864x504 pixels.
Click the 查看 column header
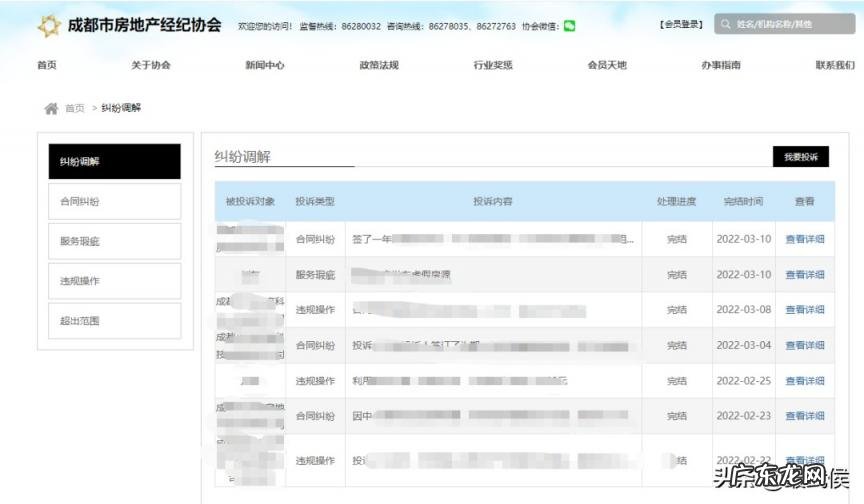[x=804, y=202]
